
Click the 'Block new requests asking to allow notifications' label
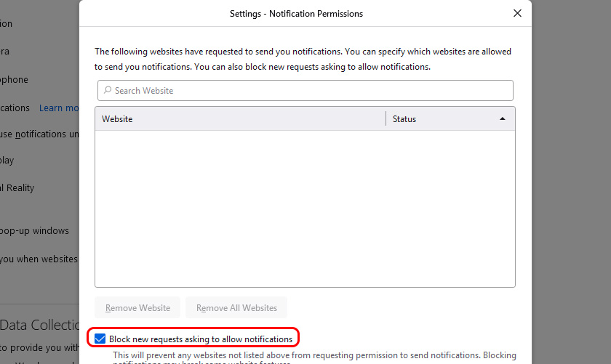[201, 339]
